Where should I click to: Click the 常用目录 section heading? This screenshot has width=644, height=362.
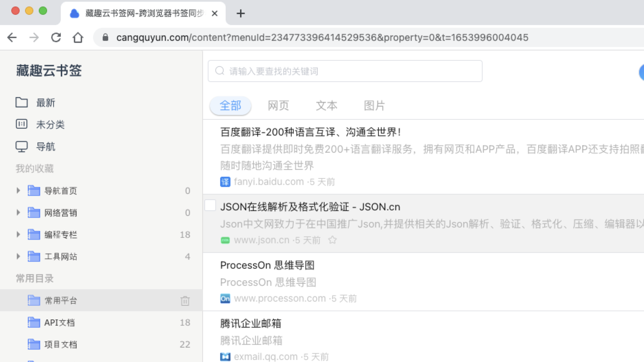(35, 278)
